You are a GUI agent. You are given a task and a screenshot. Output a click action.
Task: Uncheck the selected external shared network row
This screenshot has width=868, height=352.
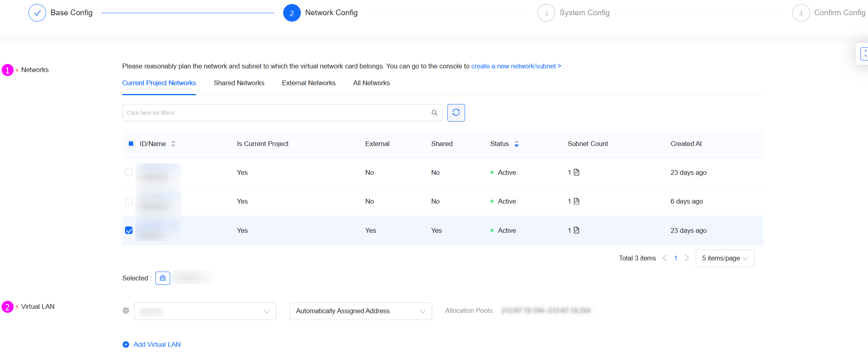coord(129,230)
